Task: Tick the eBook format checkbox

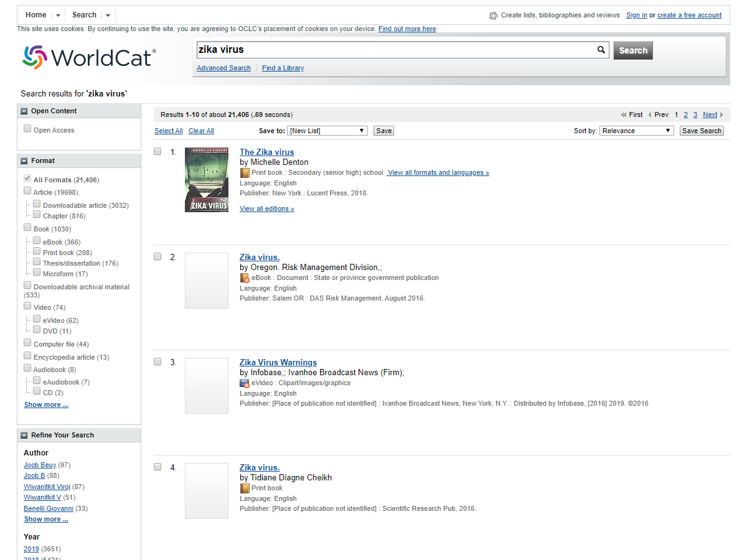Action: coord(37,241)
